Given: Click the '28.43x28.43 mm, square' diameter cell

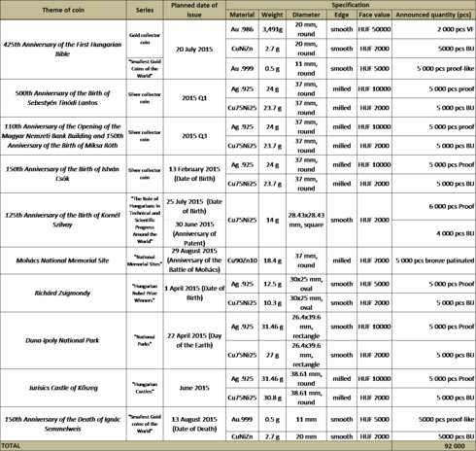Looking at the screenshot, I should click(306, 220).
